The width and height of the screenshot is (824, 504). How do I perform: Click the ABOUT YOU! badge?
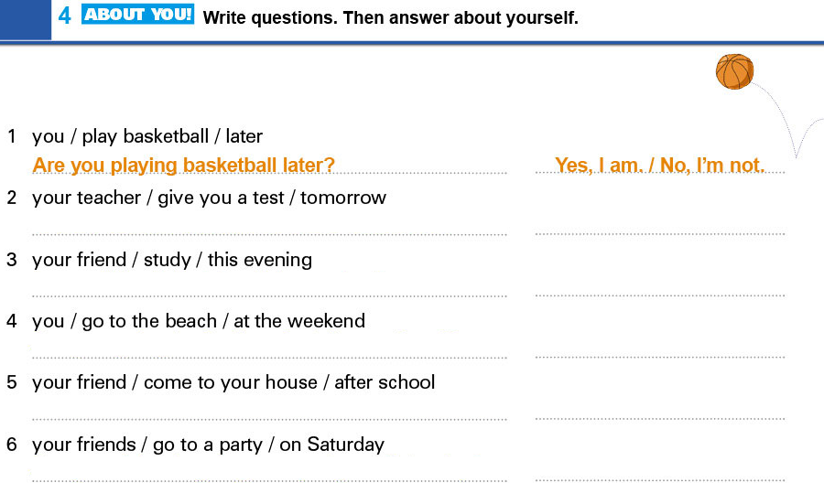137,14
